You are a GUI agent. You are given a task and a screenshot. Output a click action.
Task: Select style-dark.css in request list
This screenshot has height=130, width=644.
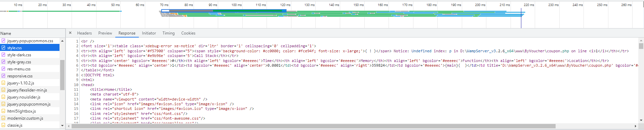[x=30, y=55]
